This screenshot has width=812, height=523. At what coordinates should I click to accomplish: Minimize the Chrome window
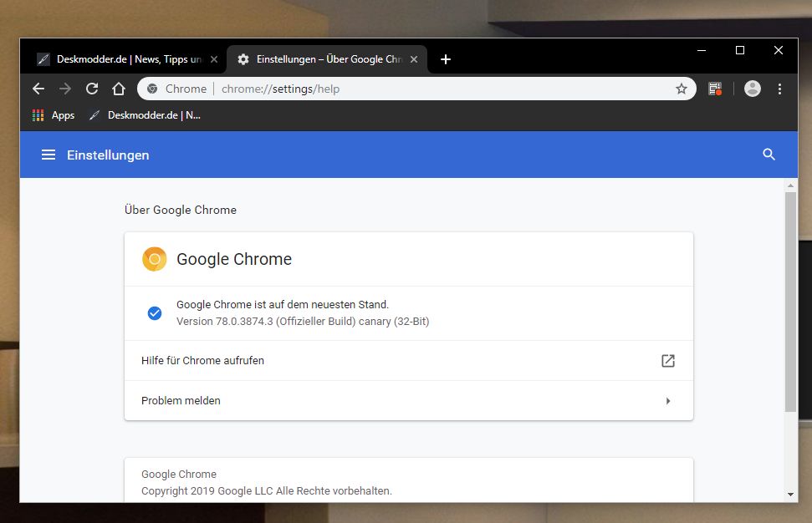click(702, 50)
